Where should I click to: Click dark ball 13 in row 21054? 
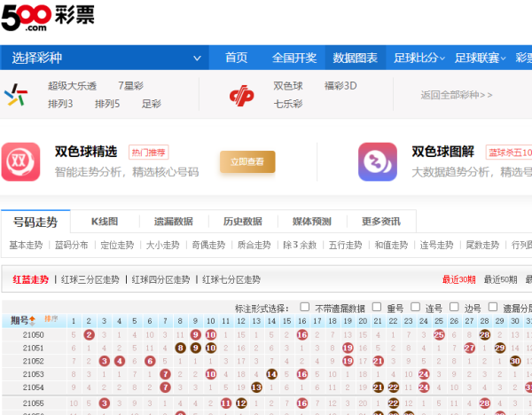[255, 388]
